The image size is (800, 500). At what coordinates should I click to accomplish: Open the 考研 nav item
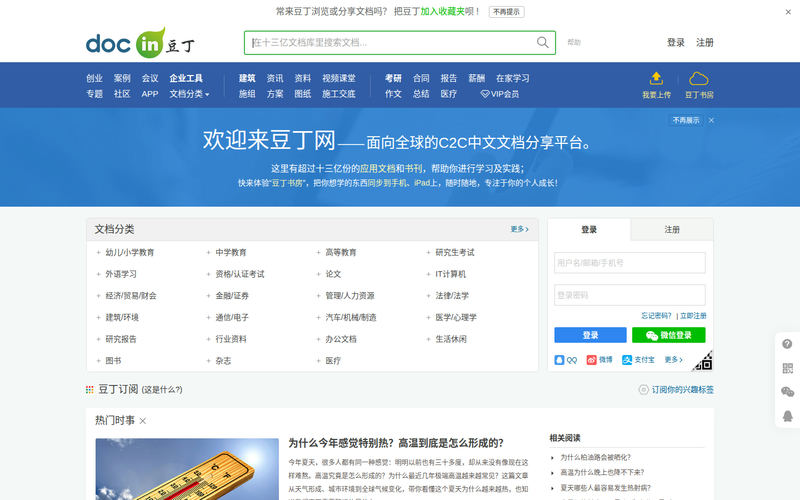[393, 78]
